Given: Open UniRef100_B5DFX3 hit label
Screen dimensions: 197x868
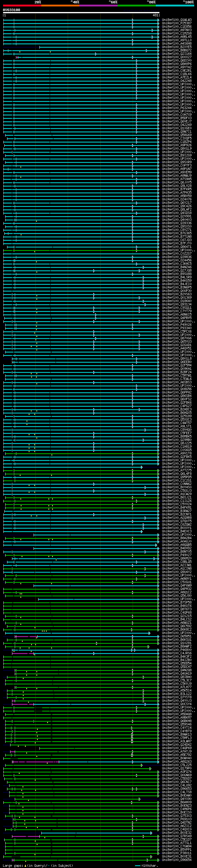Looking at the screenshot, I should (x=176, y=118).
